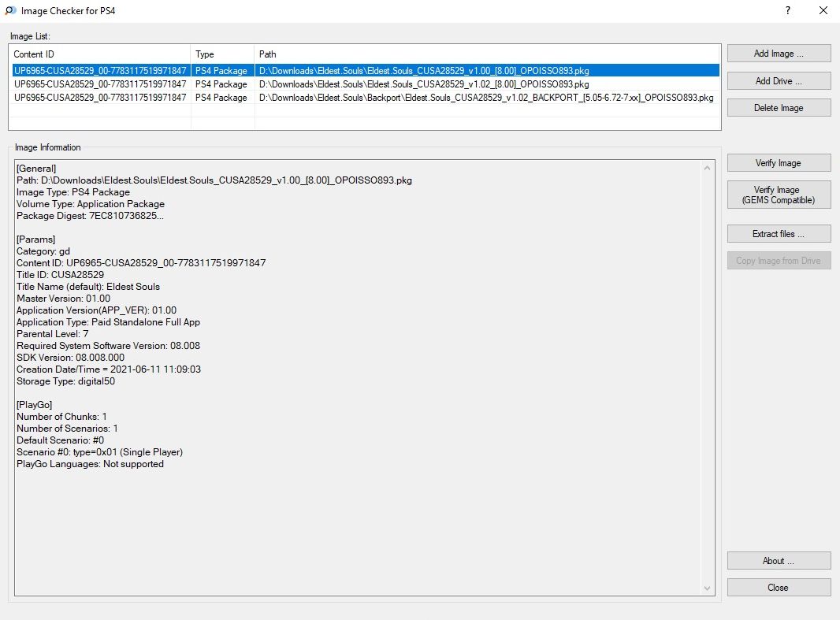This screenshot has width=840, height=620.
Task: Click the Verify Image button
Action: click(779, 163)
